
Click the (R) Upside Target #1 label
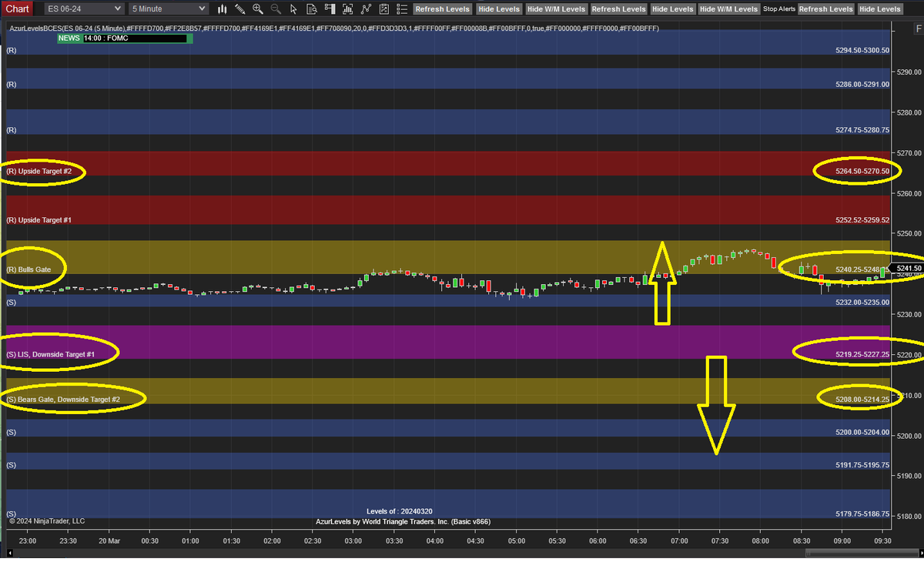click(x=38, y=220)
